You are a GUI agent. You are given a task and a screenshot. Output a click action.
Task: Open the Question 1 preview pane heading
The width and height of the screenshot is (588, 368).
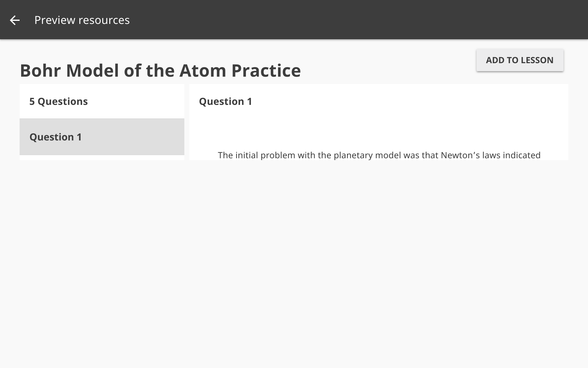pos(226,101)
